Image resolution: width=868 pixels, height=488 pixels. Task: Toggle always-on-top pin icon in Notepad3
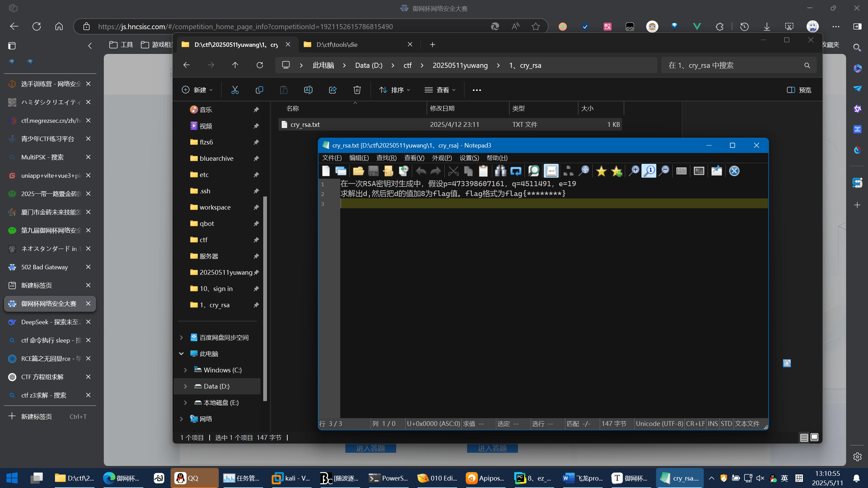716,171
